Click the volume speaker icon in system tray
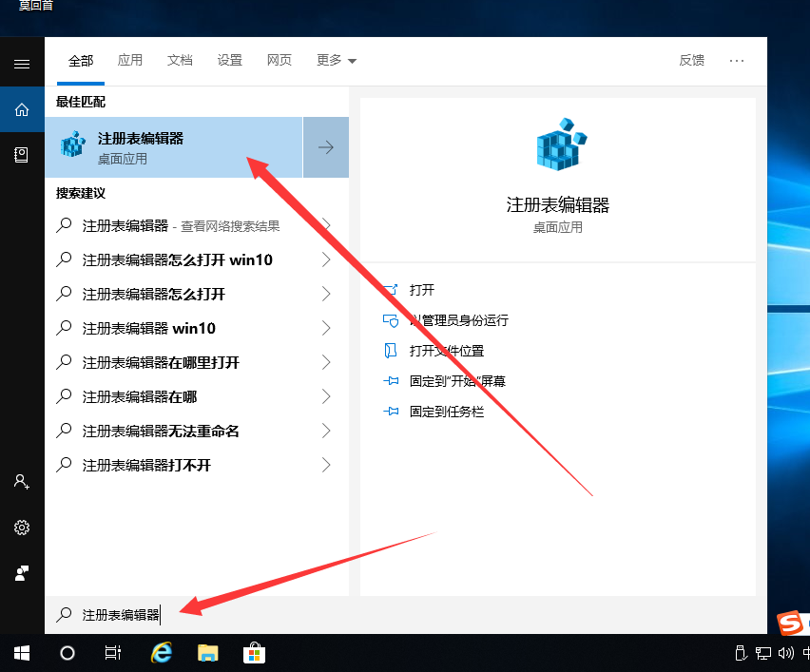The width and height of the screenshot is (810, 672). click(783, 654)
